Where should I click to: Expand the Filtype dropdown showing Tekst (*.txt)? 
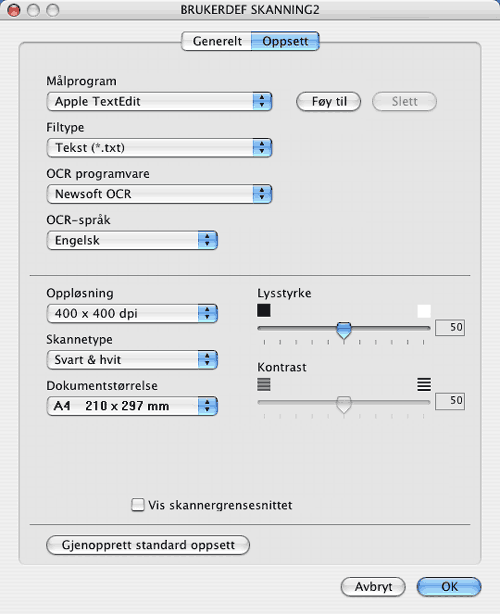159,148
